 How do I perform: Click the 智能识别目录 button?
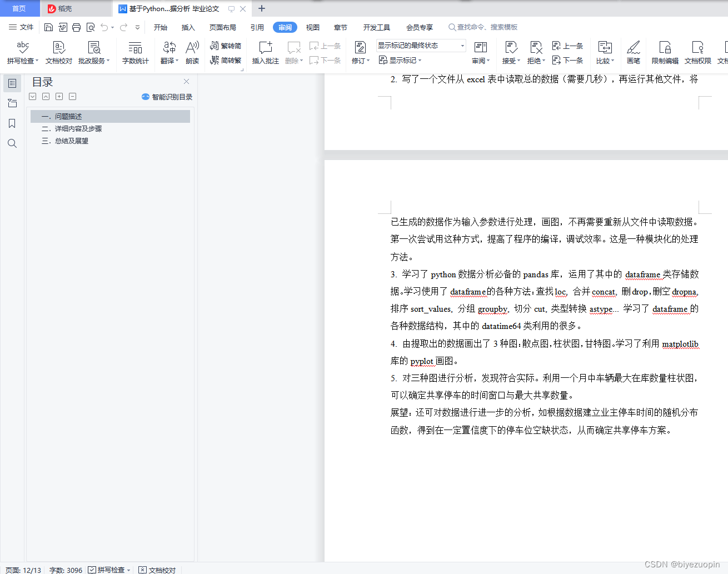pyautogui.click(x=168, y=97)
